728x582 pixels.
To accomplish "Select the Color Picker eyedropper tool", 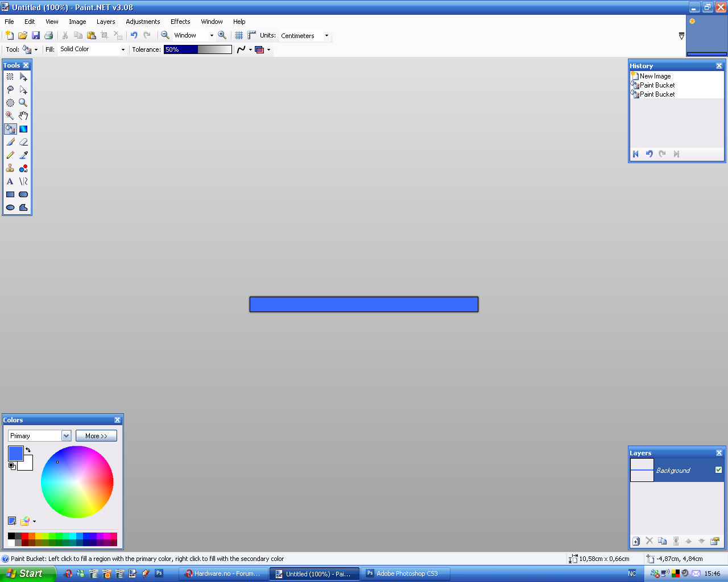I will 23,155.
